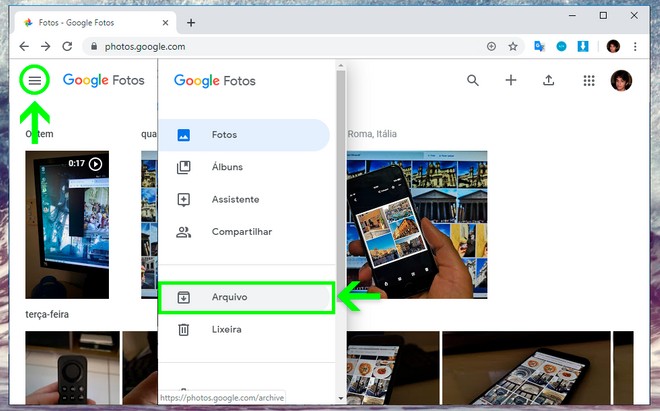Close the Fotos - Google Fotos tab
Screen dimensions: 660x411
tap(165, 23)
